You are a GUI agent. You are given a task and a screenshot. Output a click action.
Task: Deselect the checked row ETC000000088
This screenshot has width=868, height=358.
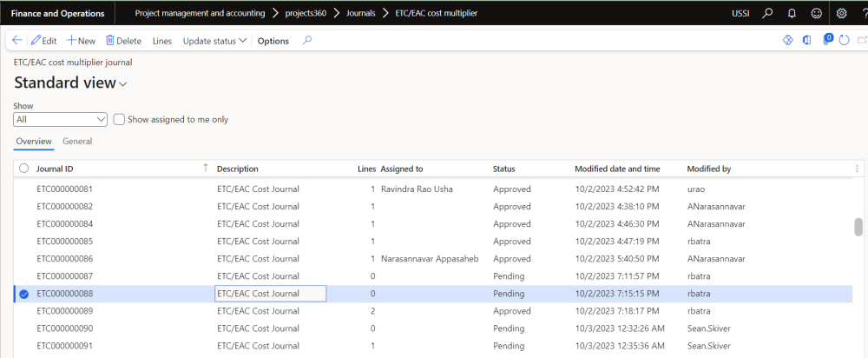(23, 294)
